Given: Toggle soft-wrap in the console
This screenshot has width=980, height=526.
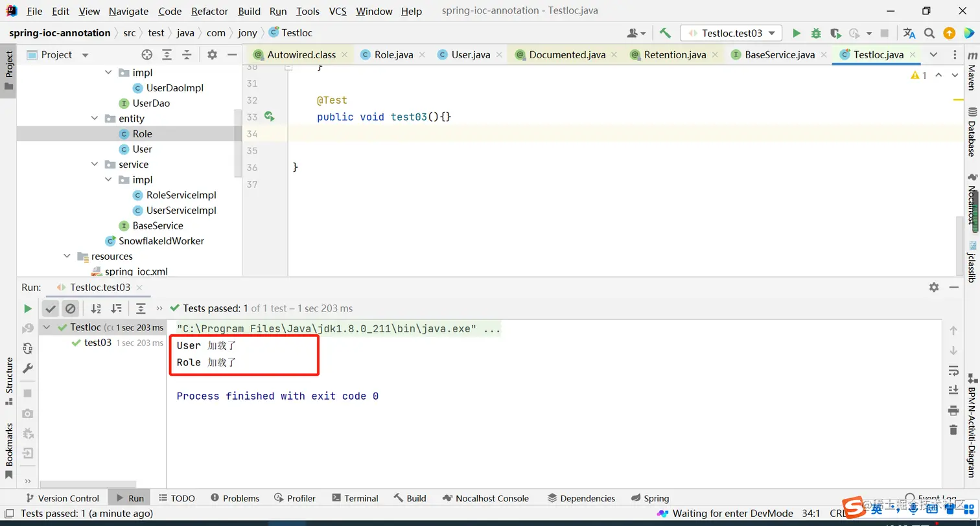Looking at the screenshot, I should (953, 371).
